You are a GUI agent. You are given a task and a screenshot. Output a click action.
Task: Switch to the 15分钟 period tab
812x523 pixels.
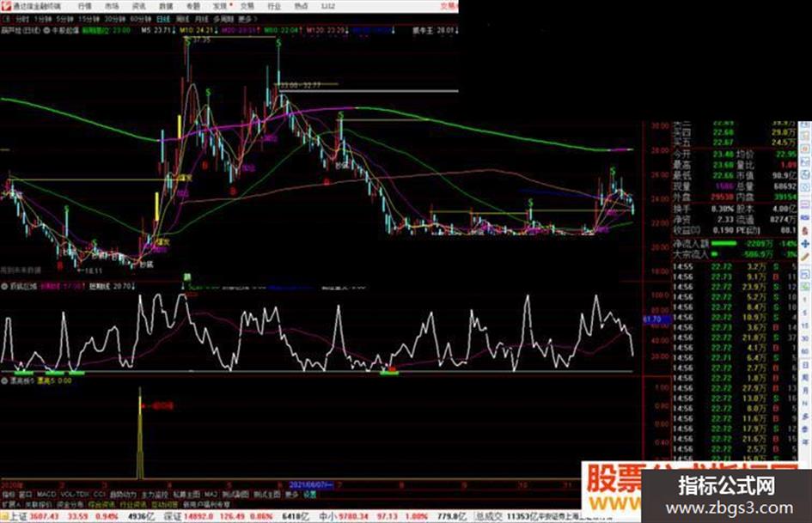(x=89, y=19)
